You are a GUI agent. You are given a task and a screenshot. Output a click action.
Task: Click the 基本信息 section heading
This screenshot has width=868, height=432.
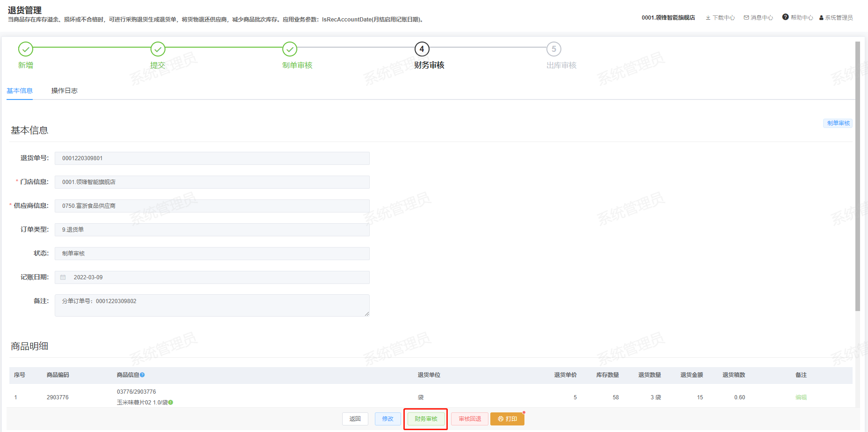click(x=29, y=130)
